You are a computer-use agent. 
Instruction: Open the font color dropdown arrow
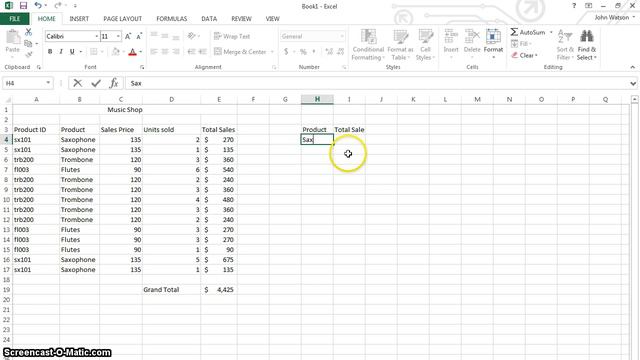pos(141,52)
